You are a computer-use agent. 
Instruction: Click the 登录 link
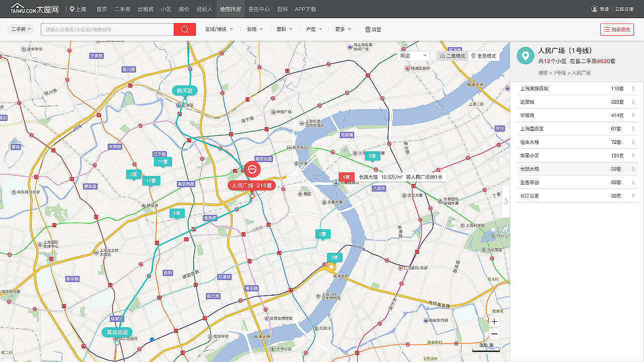[604, 9]
